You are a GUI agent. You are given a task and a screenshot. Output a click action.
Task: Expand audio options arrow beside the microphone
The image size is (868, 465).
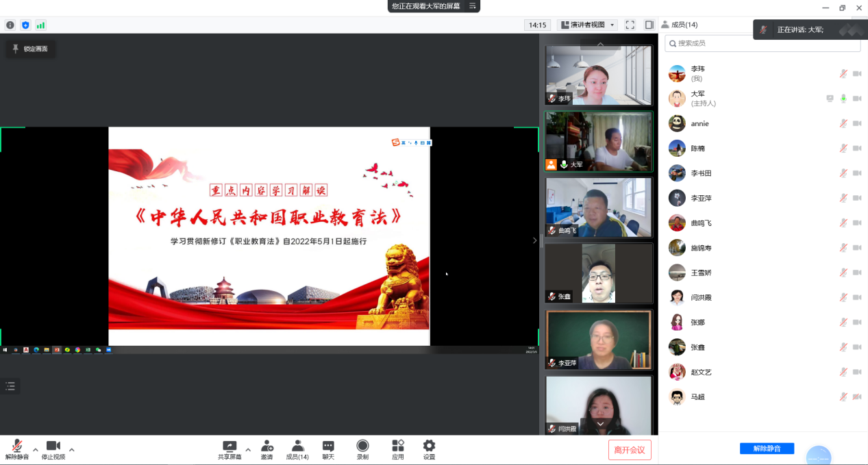(36, 450)
